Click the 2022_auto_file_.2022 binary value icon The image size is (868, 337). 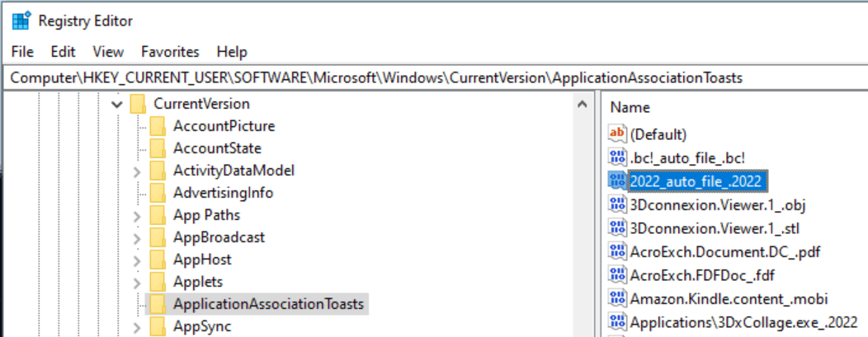pos(617,180)
